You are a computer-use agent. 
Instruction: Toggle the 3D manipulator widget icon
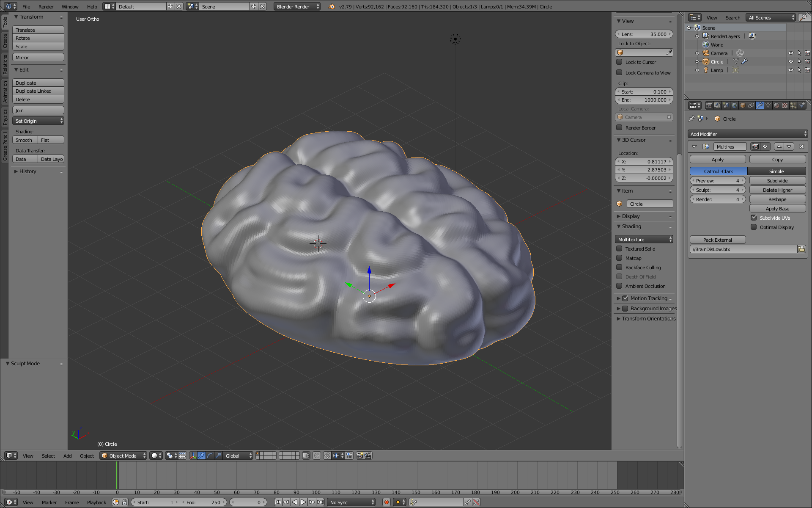click(x=193, y=456)
